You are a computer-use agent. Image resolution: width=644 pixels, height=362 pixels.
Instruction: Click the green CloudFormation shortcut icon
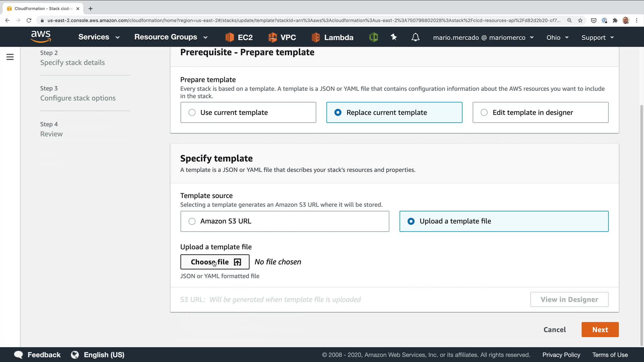373,37
